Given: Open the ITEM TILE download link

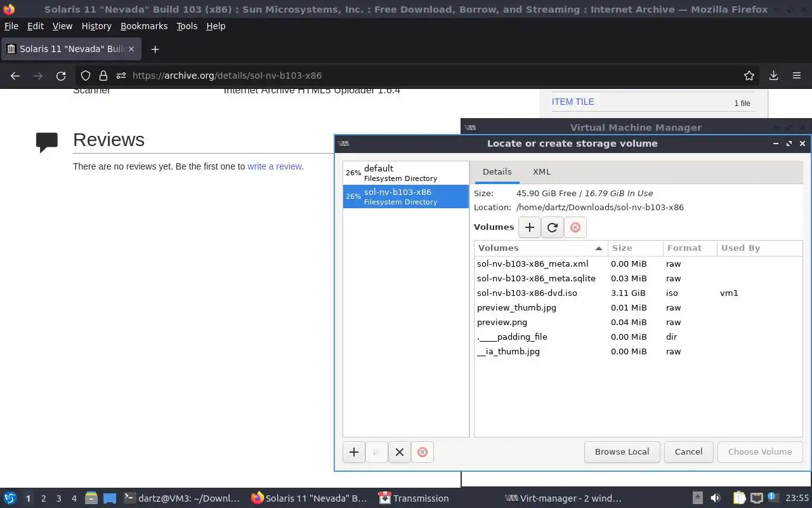Looking at the screenshot, I should (573, 102).
